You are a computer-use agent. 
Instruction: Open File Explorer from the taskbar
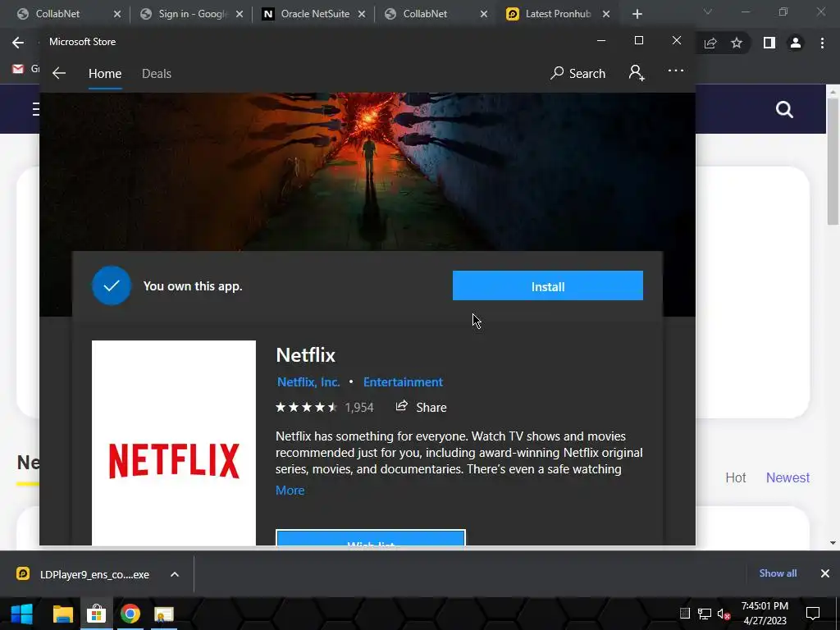62,614
